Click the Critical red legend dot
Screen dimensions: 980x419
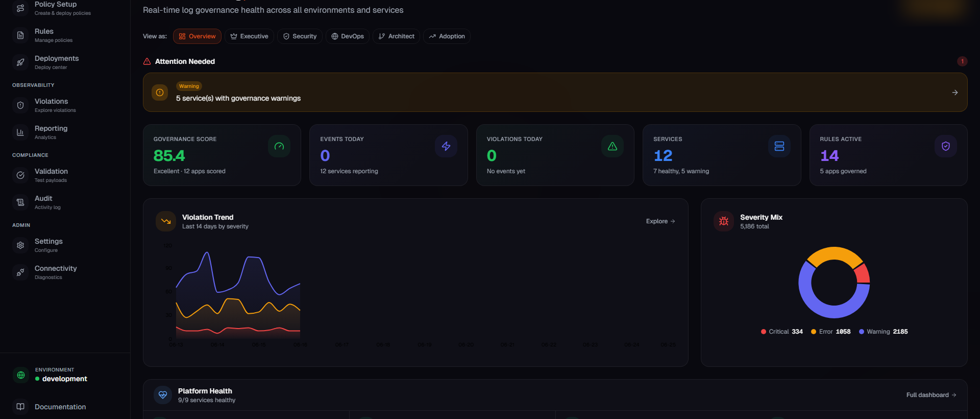(x=764, y=332)
